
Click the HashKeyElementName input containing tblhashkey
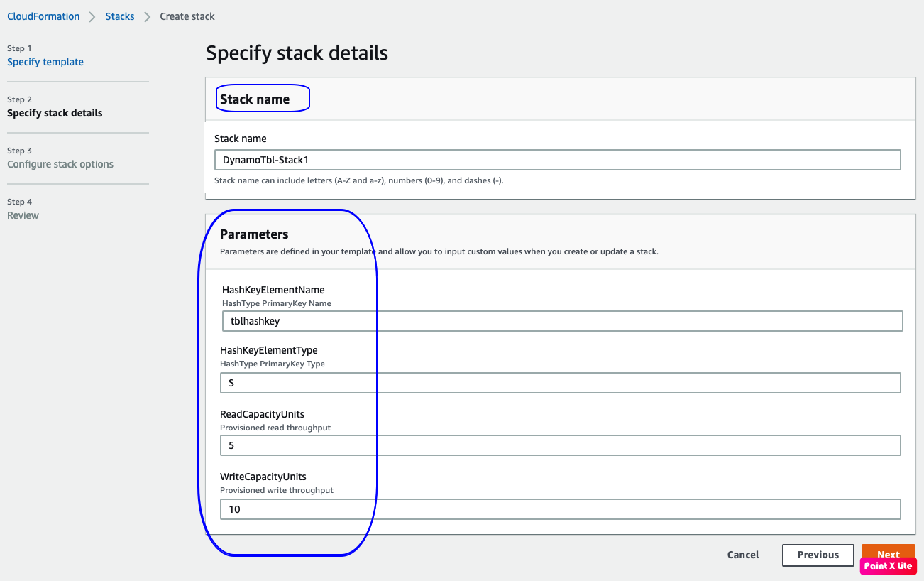pos(562,321)
